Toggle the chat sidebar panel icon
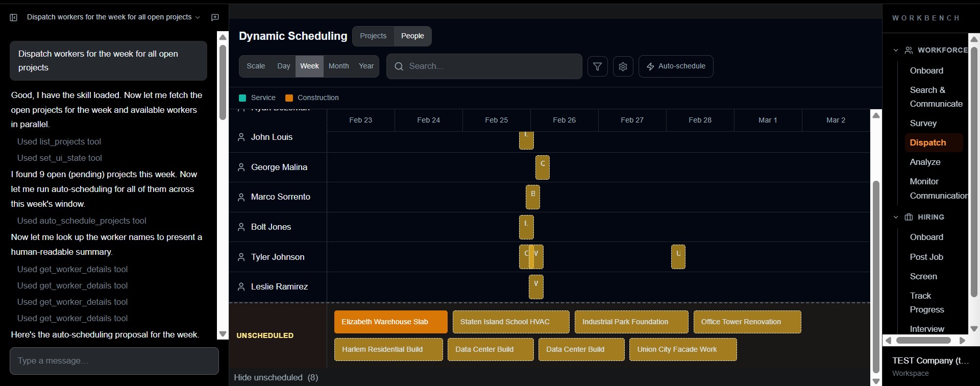Image resolution: width=980 pixels, height=386 pixels. pos(14,17)
